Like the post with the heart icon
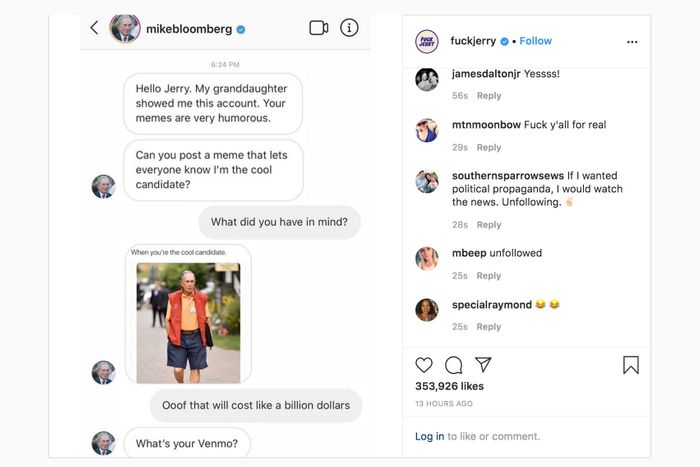 [424, 365]
